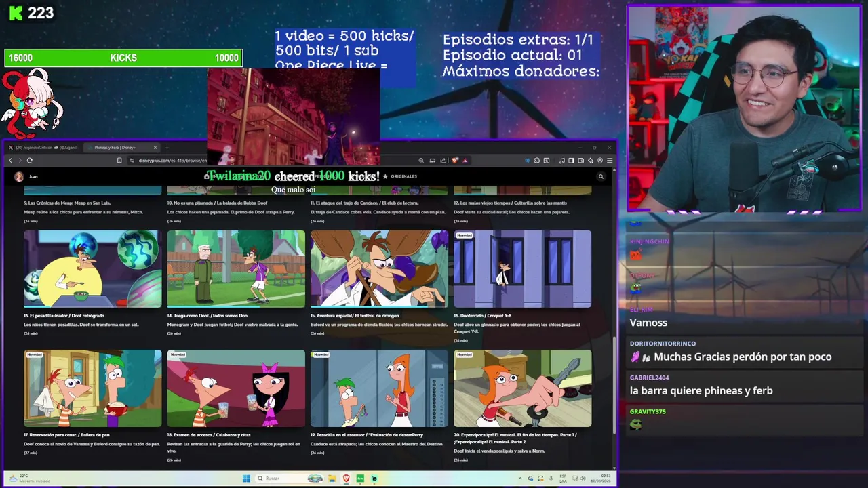Click chat user DORITORNITORRINCO

point(663,344)
